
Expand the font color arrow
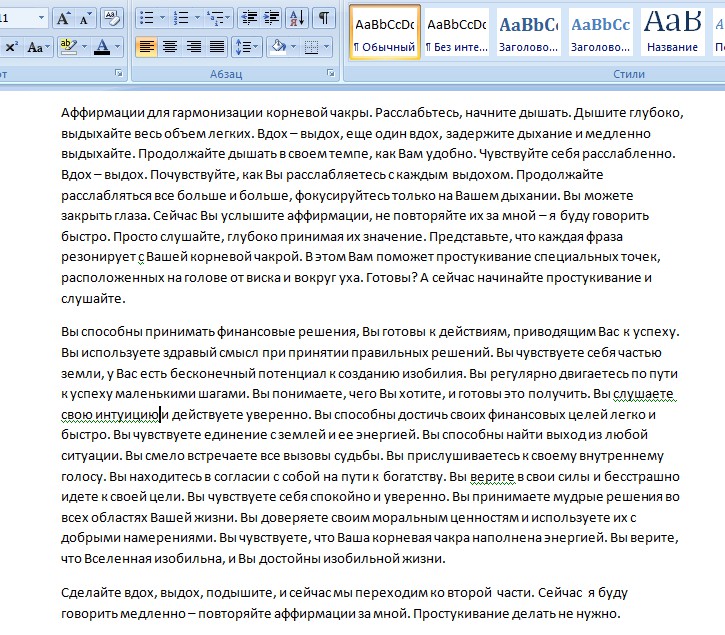(x=117, y=47)
